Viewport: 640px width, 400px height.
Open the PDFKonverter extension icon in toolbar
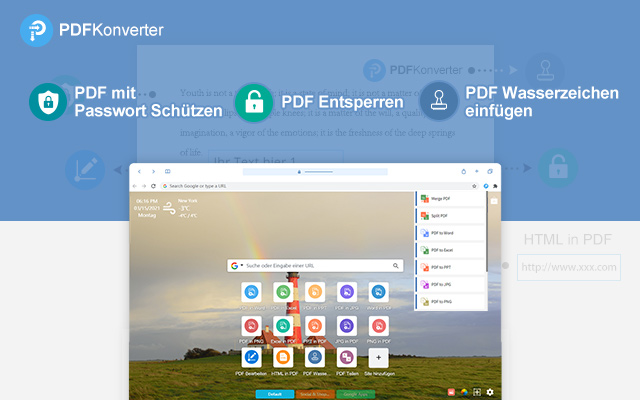486,186
